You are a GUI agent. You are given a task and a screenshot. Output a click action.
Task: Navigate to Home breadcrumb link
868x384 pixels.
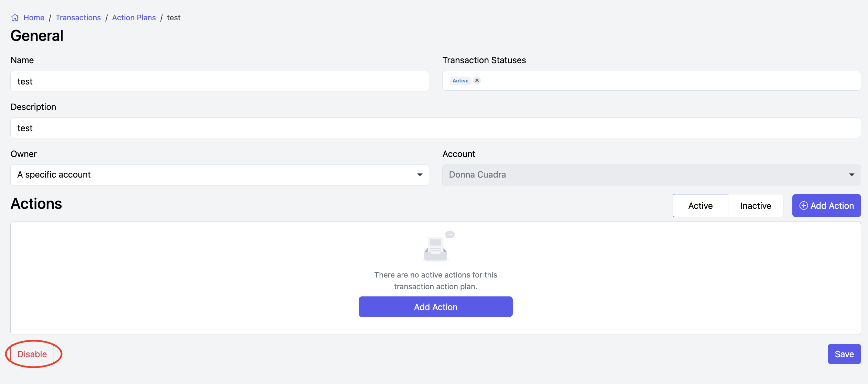click(34, 18)
